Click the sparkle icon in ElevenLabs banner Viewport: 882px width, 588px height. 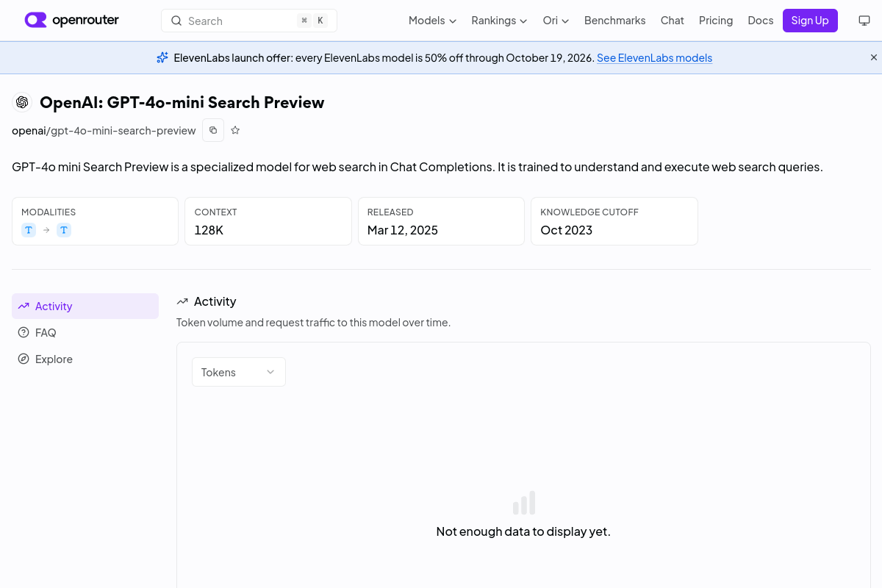[x=162, y=57]
